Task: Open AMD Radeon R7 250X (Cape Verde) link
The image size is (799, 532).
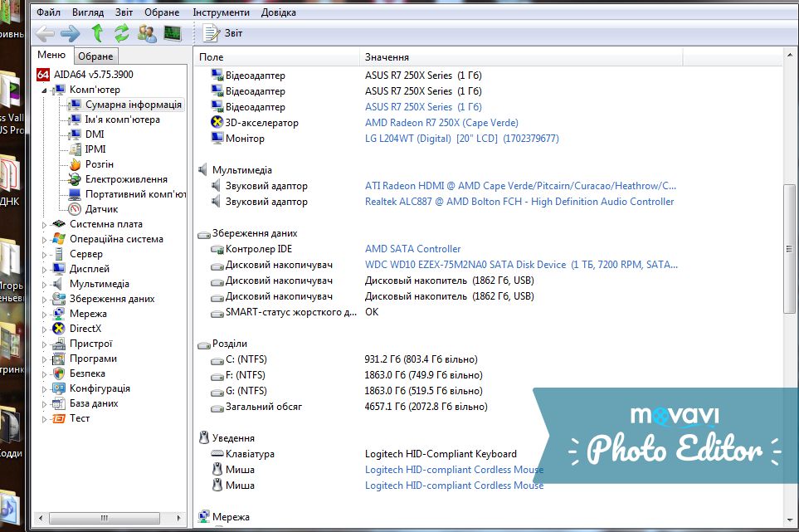Action: click(441, 123)
